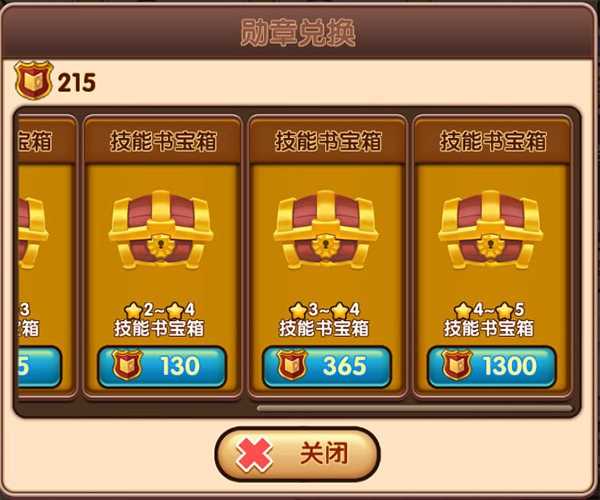Click the 4~5 star rating label
600x500 pixels.
[489, 310]
